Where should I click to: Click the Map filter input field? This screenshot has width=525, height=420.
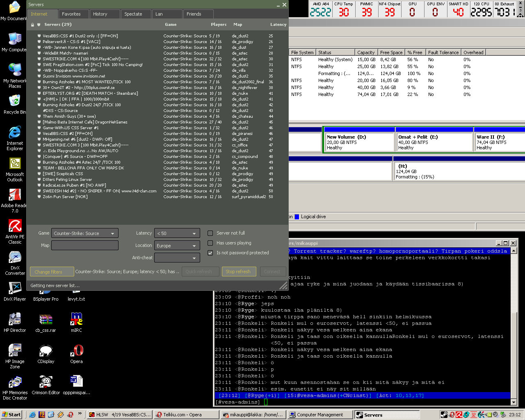[85, 245]
